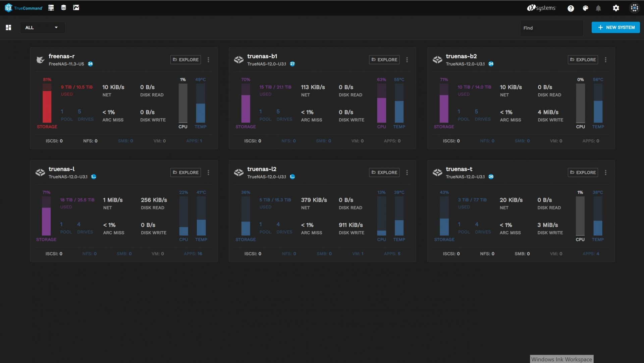
Task: Explore the truenas-b1 system
Action: click(384, 59)
